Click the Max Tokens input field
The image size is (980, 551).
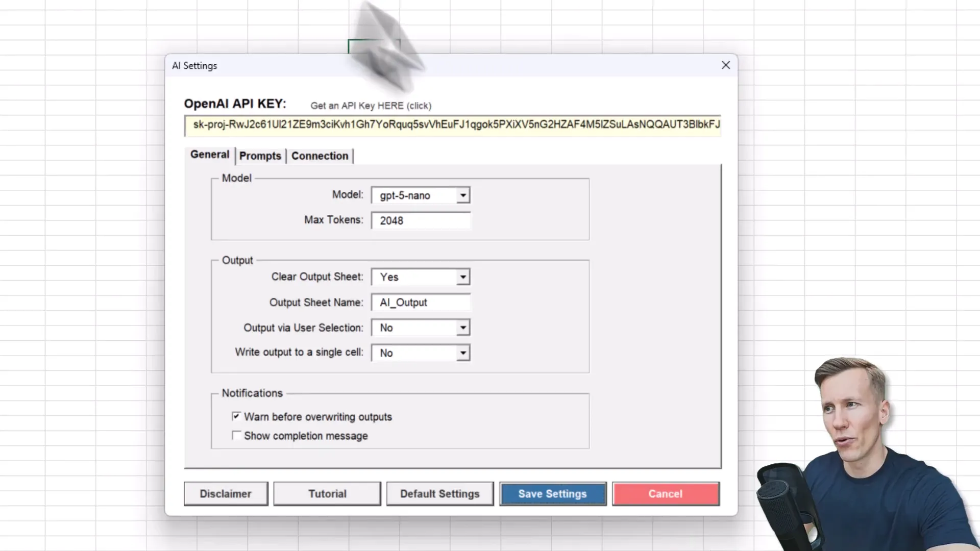421,220
